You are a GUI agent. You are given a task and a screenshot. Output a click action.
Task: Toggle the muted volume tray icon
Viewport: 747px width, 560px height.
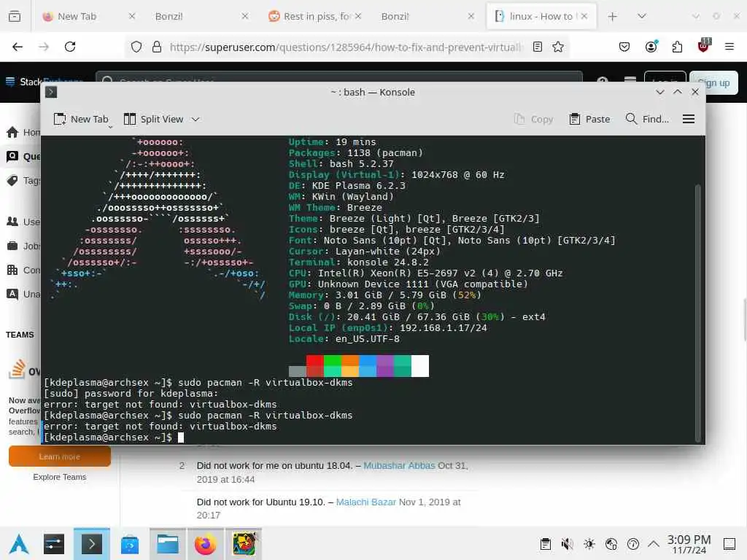[x=567, y=544]
